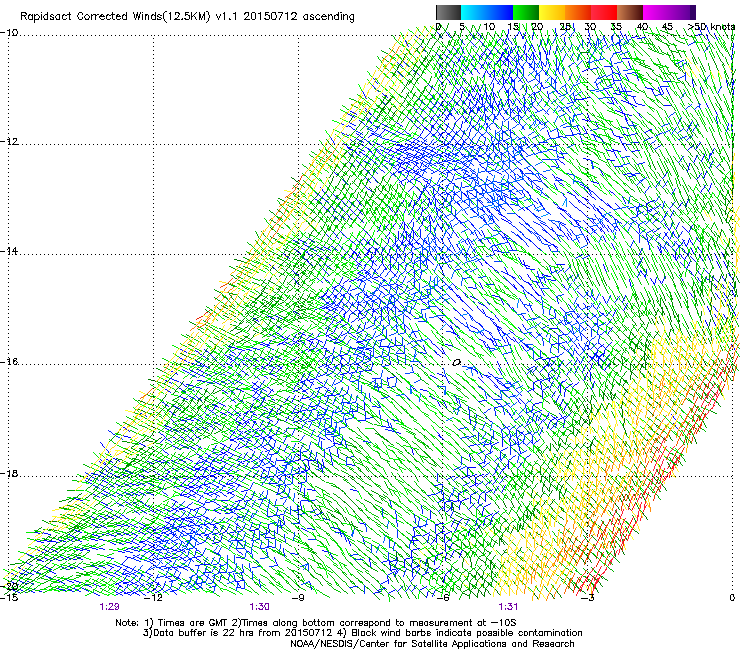Viewport: 740px width, 650px height.
Task: Click the '45' legend scale label
Action: pyautogui.click(x=667, y=27)
